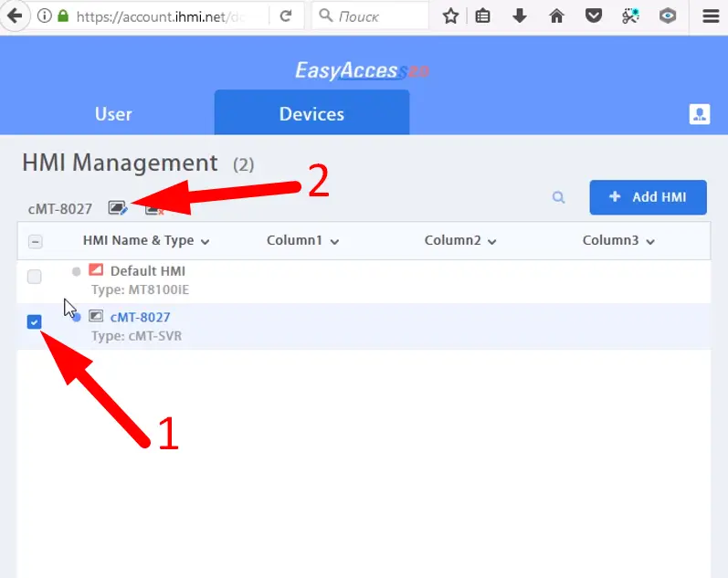Open the Column2 header dropdown
This screenshot has height=578, width=728.
pos(492,241)
